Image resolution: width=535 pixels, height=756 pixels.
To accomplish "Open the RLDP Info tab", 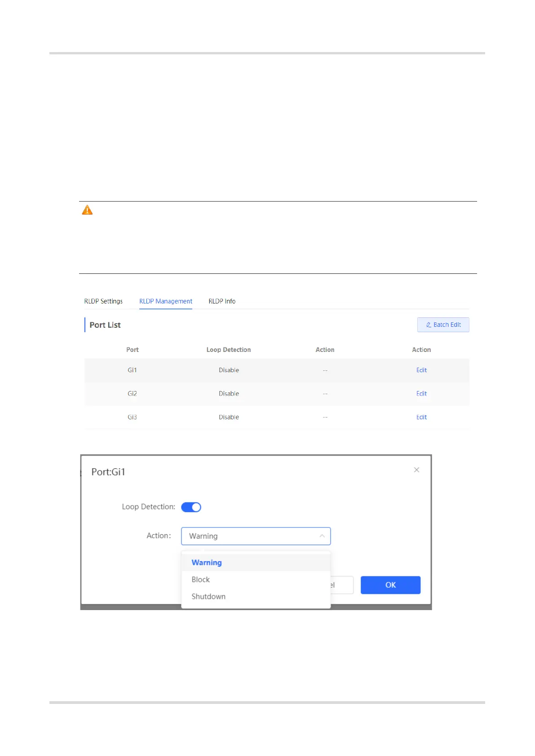I will pos(222,301).
